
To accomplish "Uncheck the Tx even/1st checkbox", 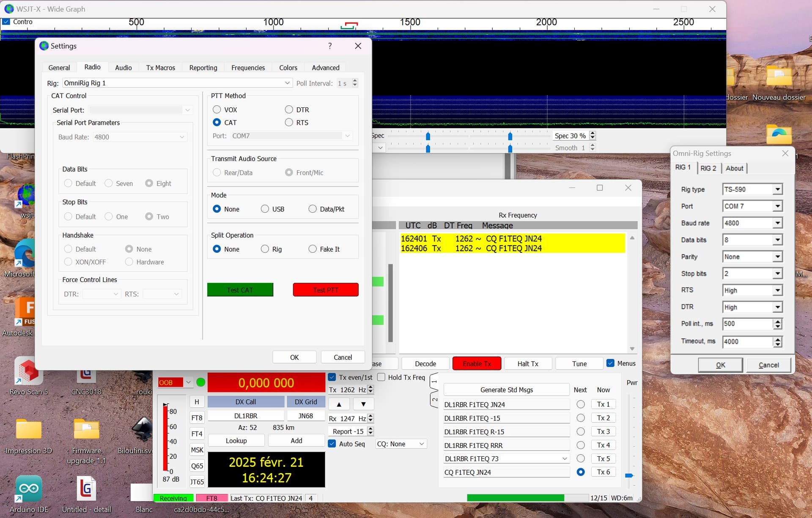I will [332, 377].
